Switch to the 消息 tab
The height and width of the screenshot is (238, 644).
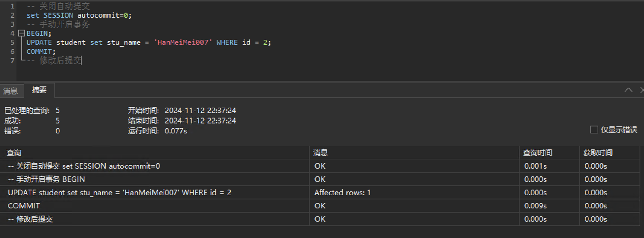click(11, 91)
